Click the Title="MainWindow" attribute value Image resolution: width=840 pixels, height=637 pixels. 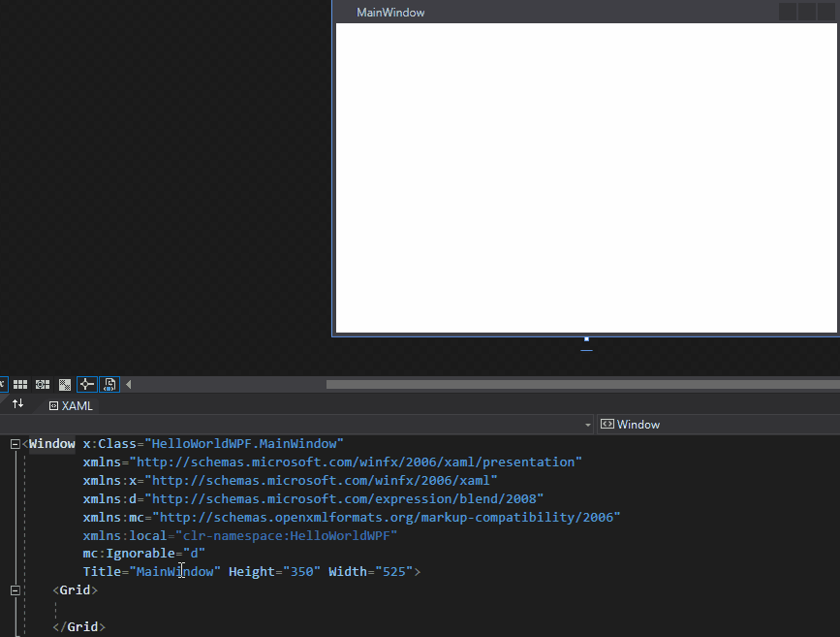point(174,572)
